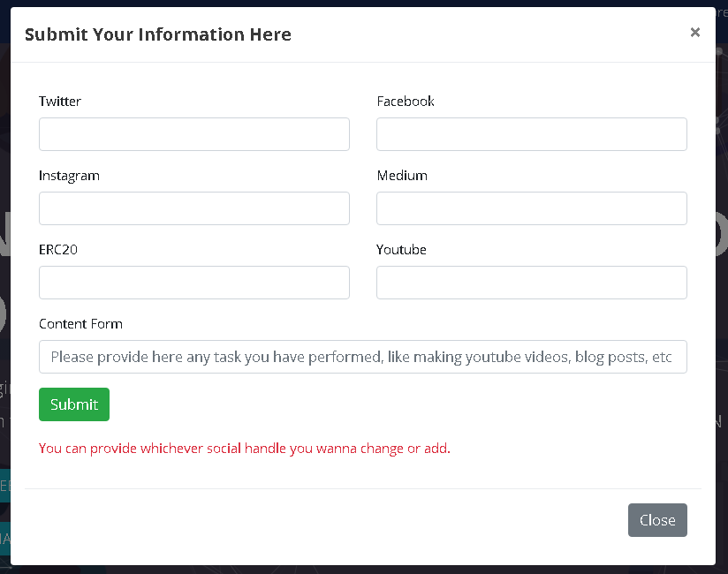Image resolution: width=728 pixels, height=574 pixels.
Task: Click the gray Close button
Action: [x=657, y=520]
